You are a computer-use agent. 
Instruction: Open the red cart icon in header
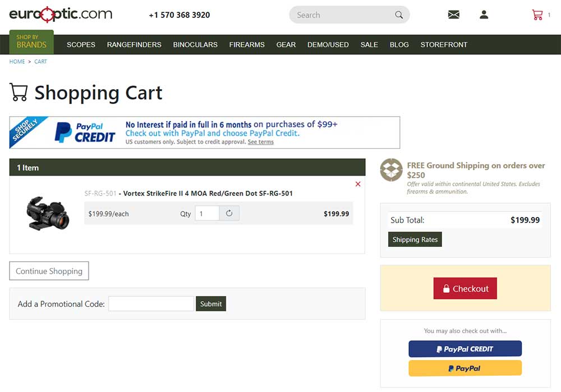pos(537,15)
